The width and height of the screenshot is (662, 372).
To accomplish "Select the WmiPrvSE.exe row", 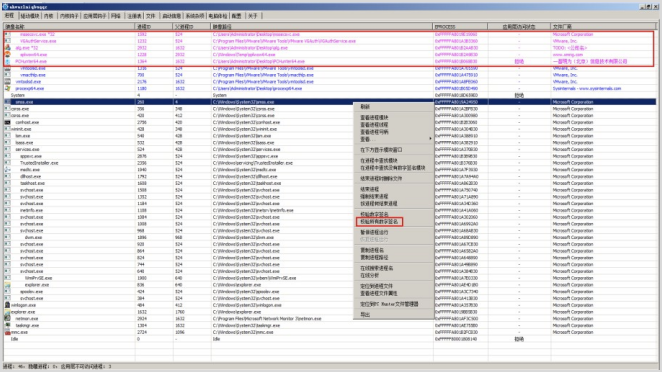I will pos(330,278).
